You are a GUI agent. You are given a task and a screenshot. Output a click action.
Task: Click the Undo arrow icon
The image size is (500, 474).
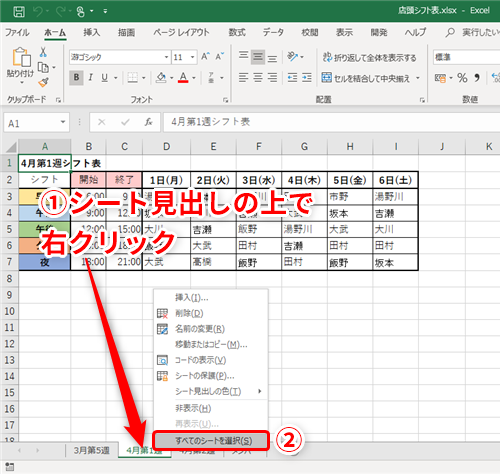(38, 11)
